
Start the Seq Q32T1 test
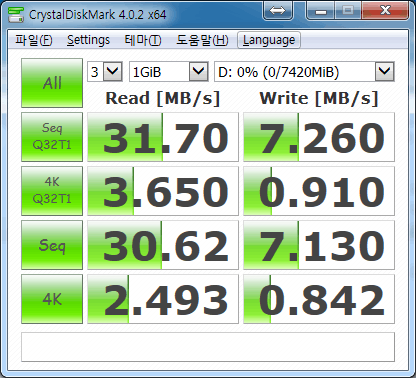click(52, 137)
